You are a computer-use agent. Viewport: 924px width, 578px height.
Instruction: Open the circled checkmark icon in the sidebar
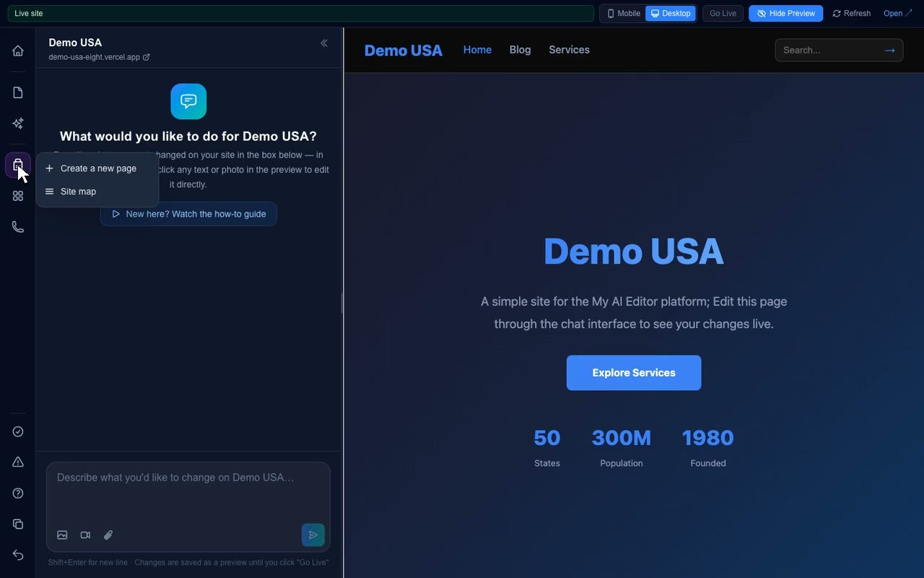18,431
